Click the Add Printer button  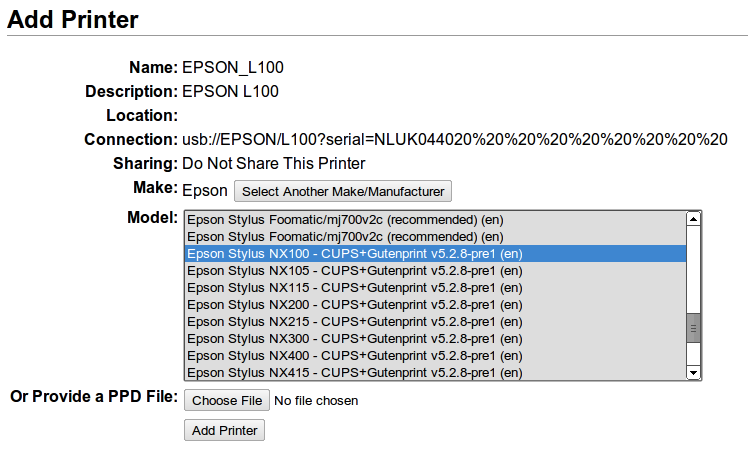(x=224, y=430)
